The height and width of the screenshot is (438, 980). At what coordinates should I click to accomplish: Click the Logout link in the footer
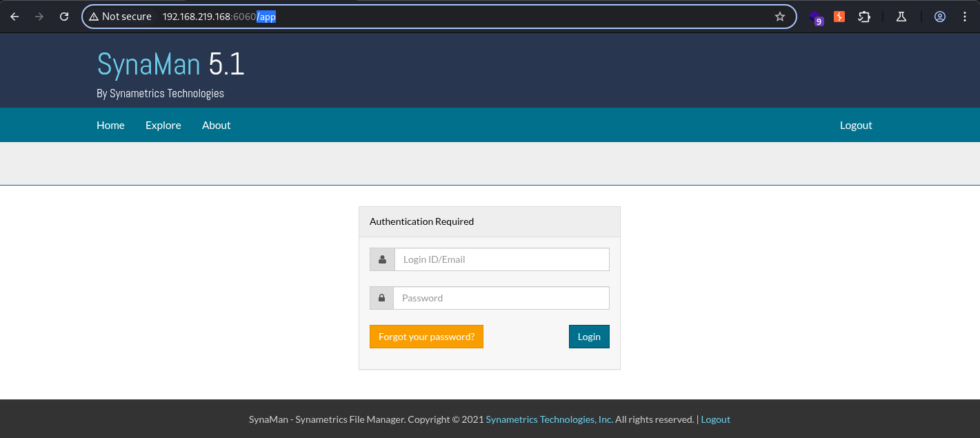715,419
